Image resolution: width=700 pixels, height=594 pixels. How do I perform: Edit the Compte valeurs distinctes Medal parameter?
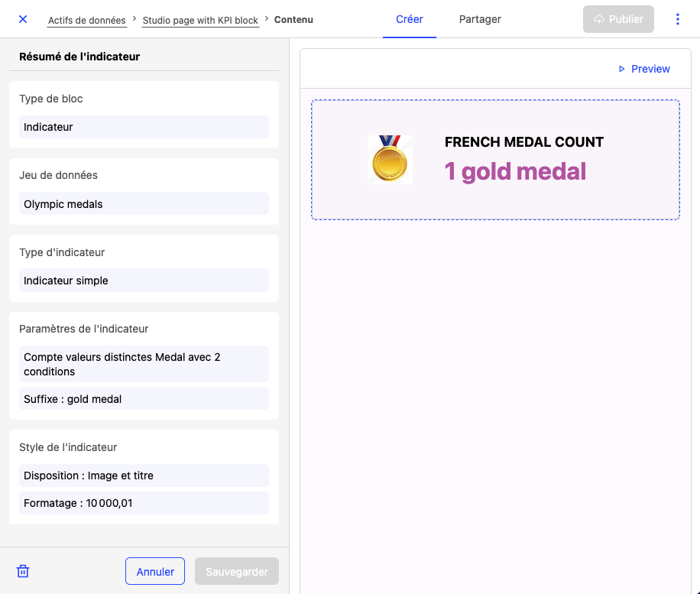pyautogui.click(x=144, y=364)
